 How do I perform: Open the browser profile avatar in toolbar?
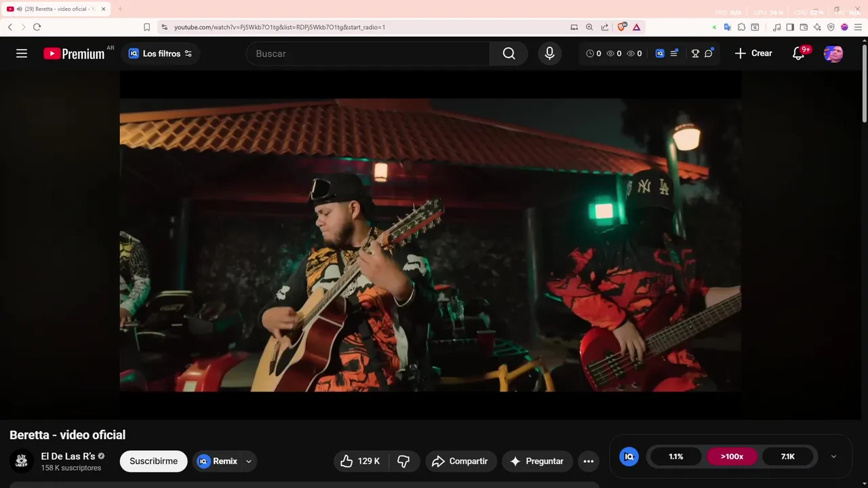pos(844,27)
